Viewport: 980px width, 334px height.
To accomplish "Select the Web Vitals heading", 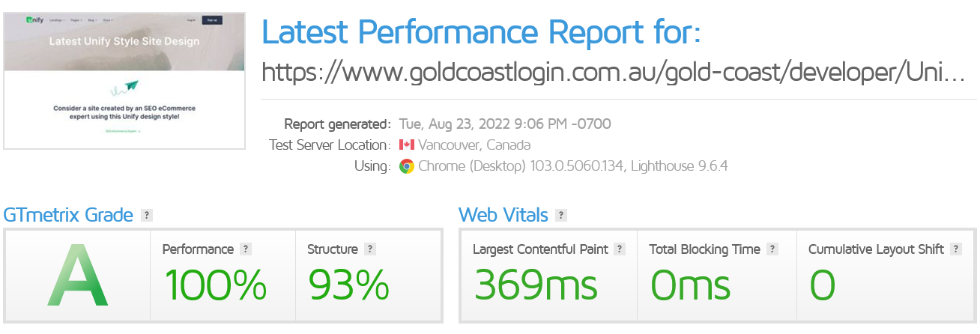I will pos(503,216).
